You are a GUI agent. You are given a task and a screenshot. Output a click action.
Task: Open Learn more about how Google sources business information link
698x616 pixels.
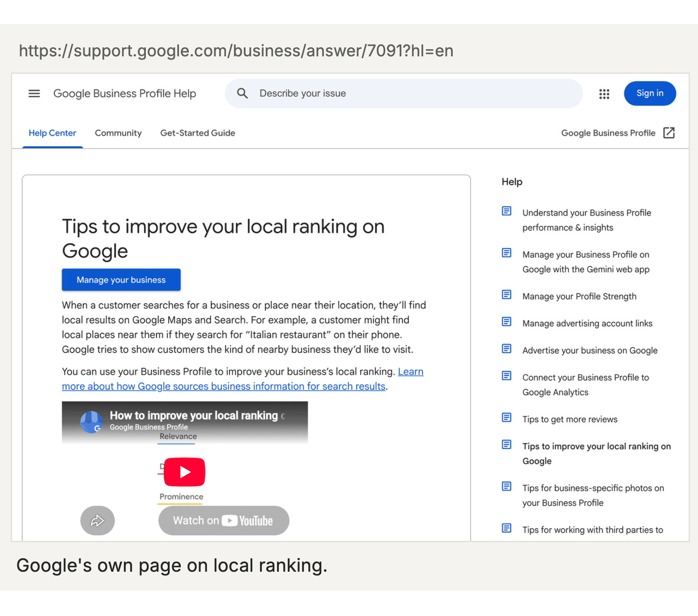point(243,379)
